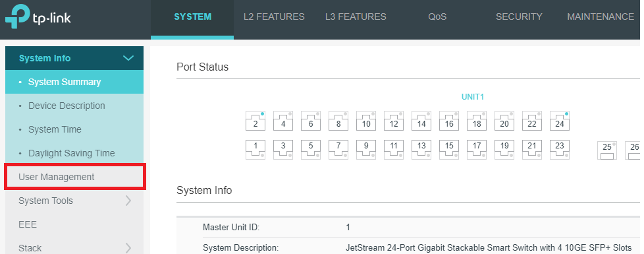644x254 pixels.
Task: Click port 1 icon
Action: [x=255, y=150]
